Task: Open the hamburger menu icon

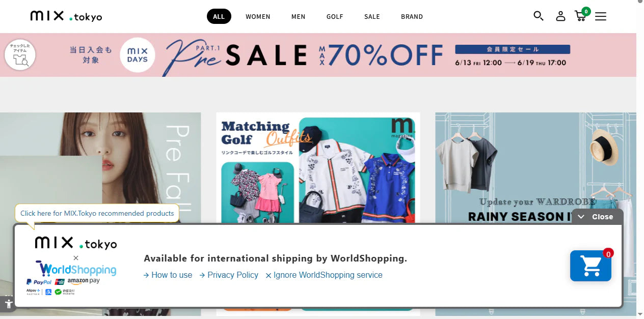Action: pyautogui.click(x=601, y=16)
